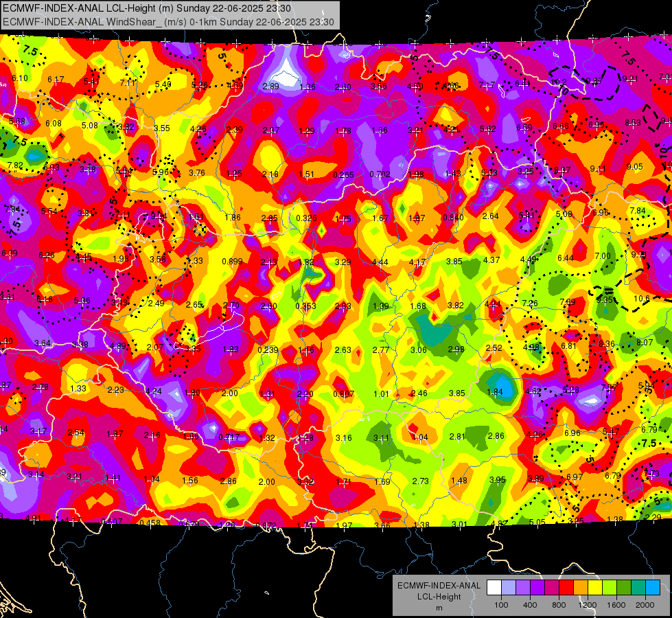Click the legend tick label 1600

[x=616, y=605]
